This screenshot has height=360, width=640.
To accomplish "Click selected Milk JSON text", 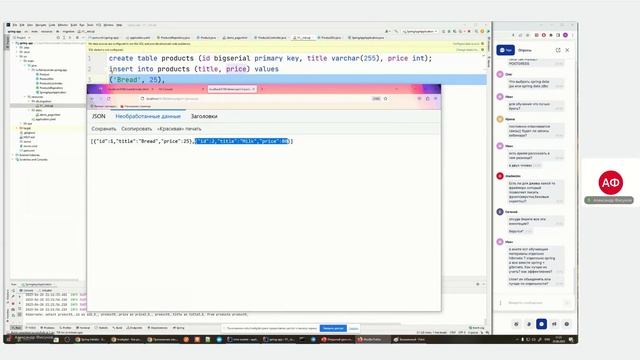I will coord(242,141).
